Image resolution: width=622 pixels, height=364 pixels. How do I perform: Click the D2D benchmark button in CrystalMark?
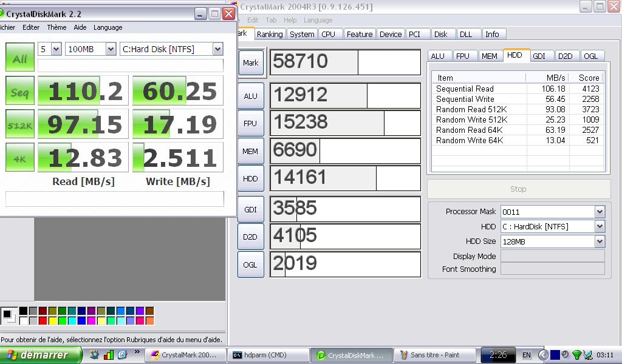(x=251, y=237)
